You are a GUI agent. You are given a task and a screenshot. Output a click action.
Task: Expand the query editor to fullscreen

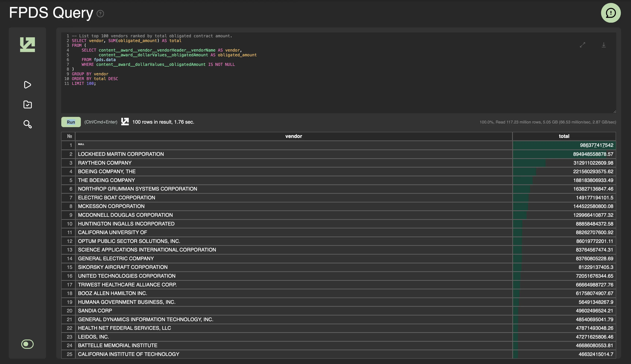(583, 45)
